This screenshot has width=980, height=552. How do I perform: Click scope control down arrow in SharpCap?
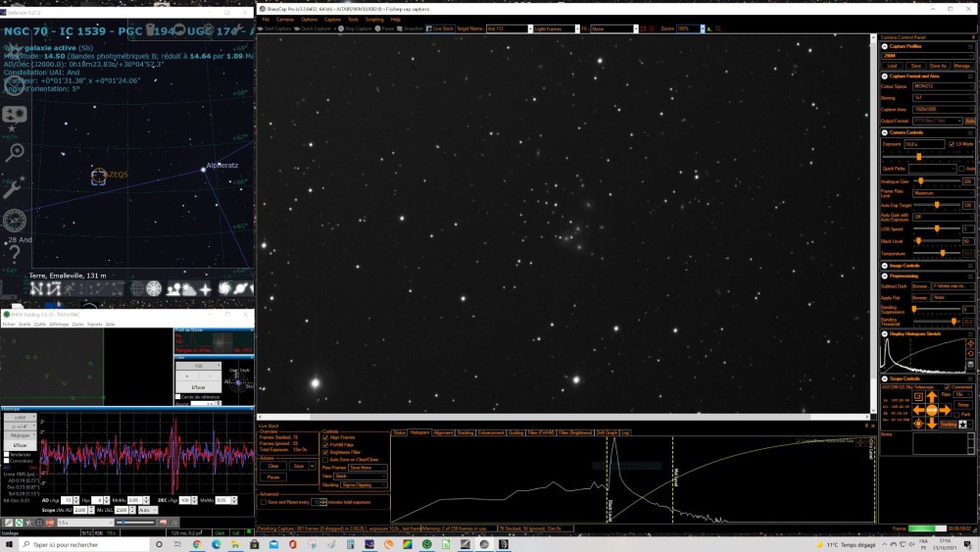(x=931, y=424)
